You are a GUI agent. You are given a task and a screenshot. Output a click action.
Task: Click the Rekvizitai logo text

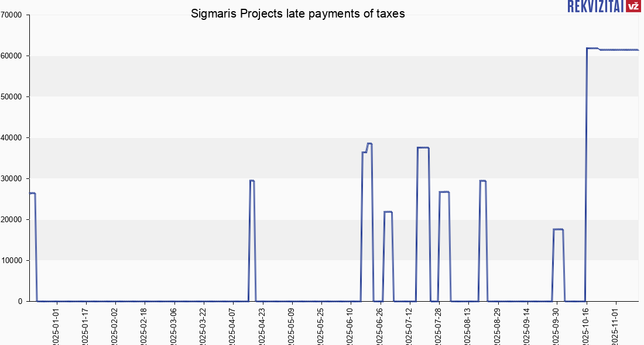tap(595, 6)
